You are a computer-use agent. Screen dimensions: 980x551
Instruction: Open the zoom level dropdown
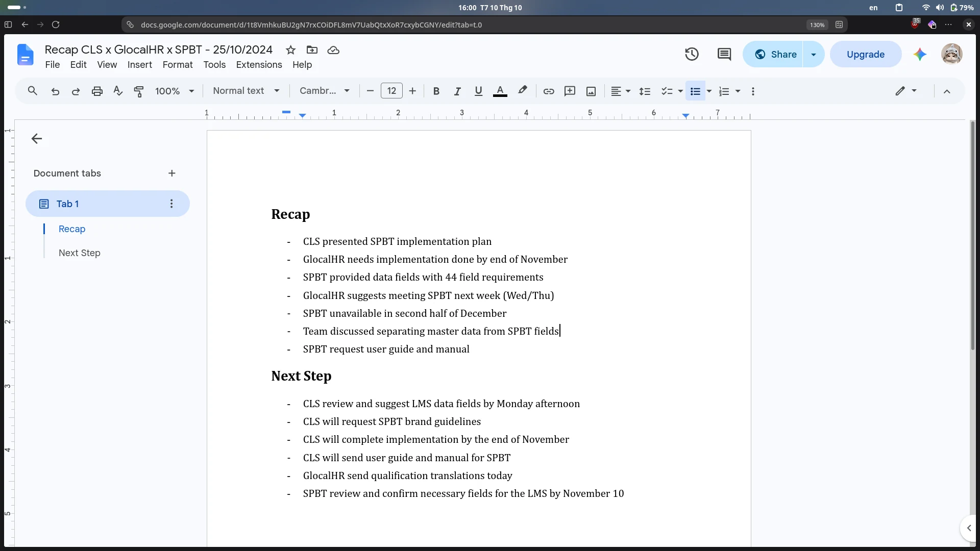[174, 91]
